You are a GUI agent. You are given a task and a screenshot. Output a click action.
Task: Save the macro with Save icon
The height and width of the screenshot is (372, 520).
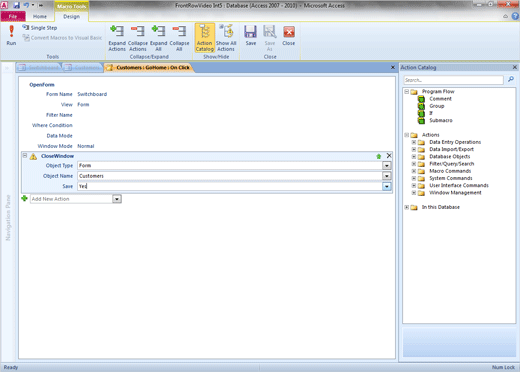[250, 35]
